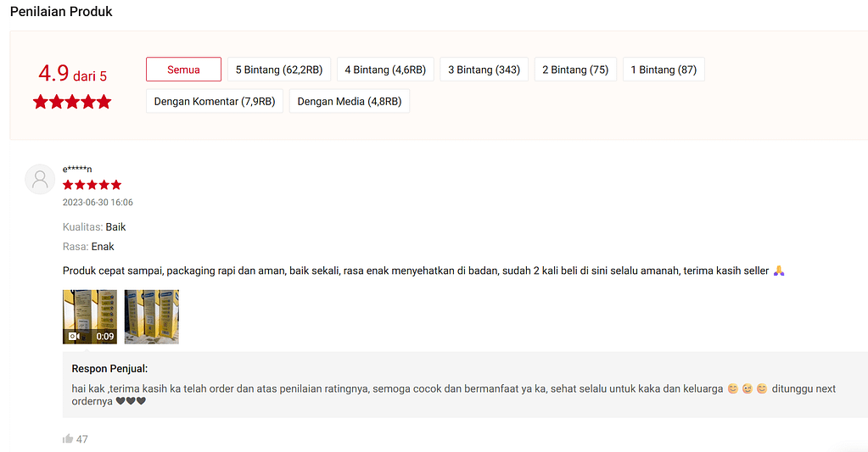This screenshot has height=452, width=868.
Task: Open the second review photo thumbnail
Action: click(152, 316)
